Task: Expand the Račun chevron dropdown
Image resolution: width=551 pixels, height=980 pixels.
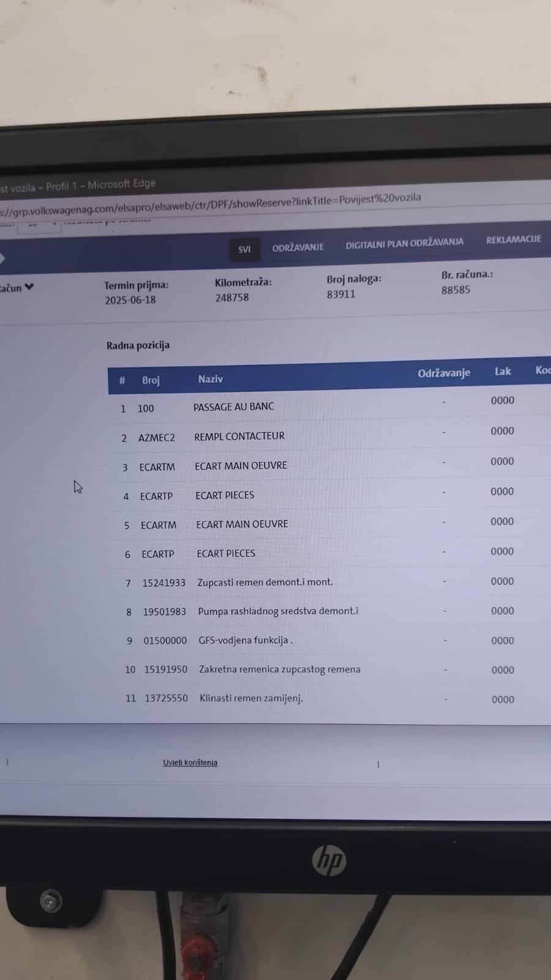Action: pyautogui.click(x=28, y=287)
